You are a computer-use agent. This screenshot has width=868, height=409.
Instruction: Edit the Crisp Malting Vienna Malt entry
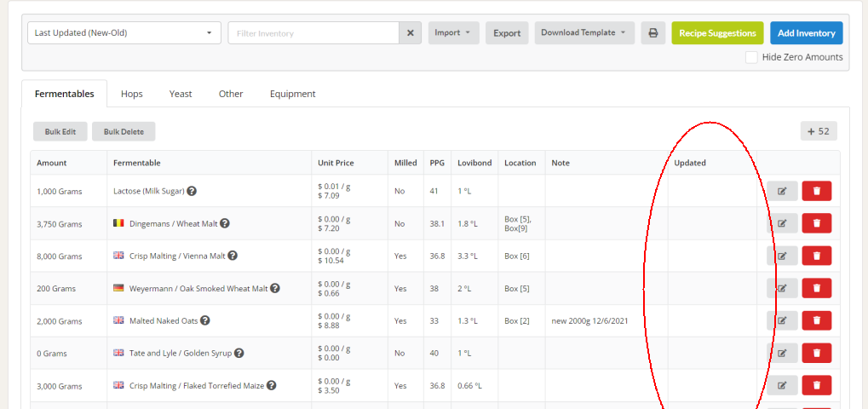(x=782, y=256)
